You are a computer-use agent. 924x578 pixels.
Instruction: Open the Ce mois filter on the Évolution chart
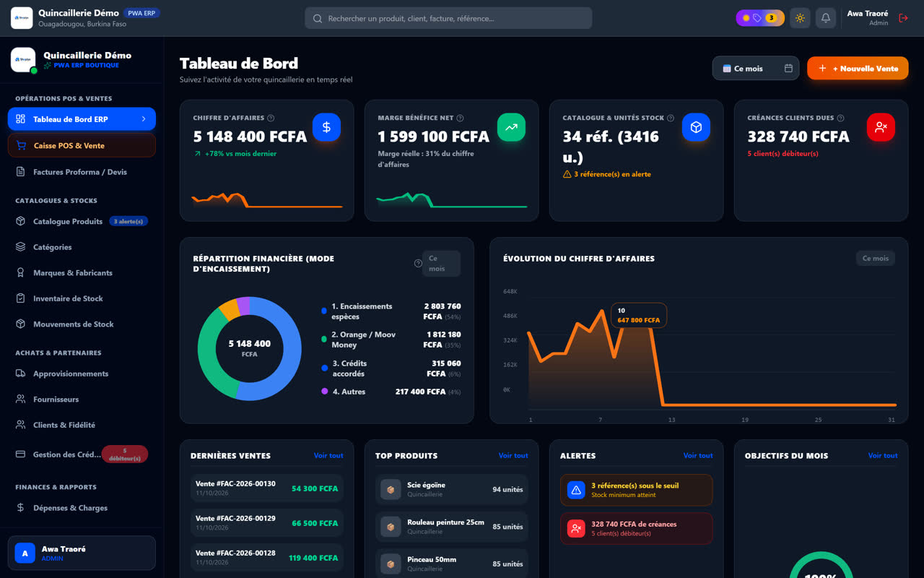point(876,258)
